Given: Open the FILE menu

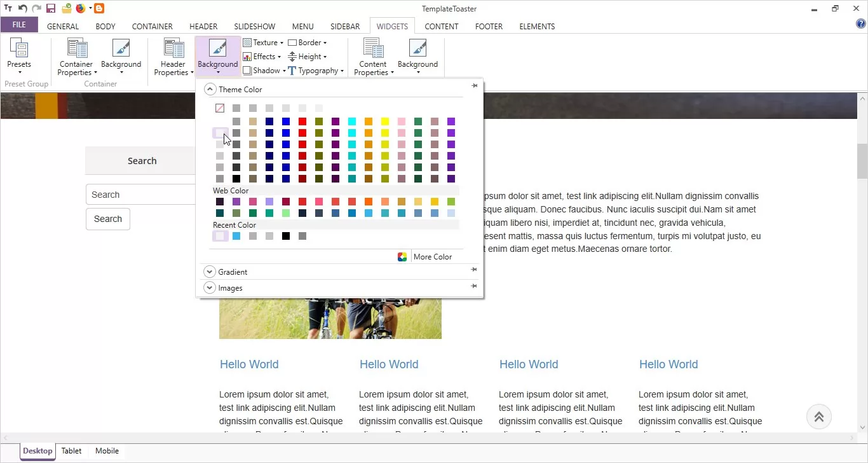Looking at the screenshot, I should [19, 25].
